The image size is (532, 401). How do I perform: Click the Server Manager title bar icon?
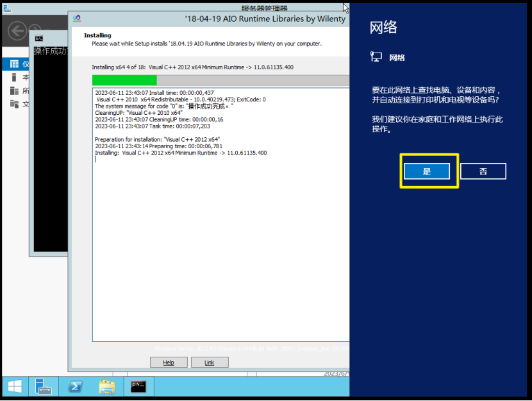click(x=7, y=9)
